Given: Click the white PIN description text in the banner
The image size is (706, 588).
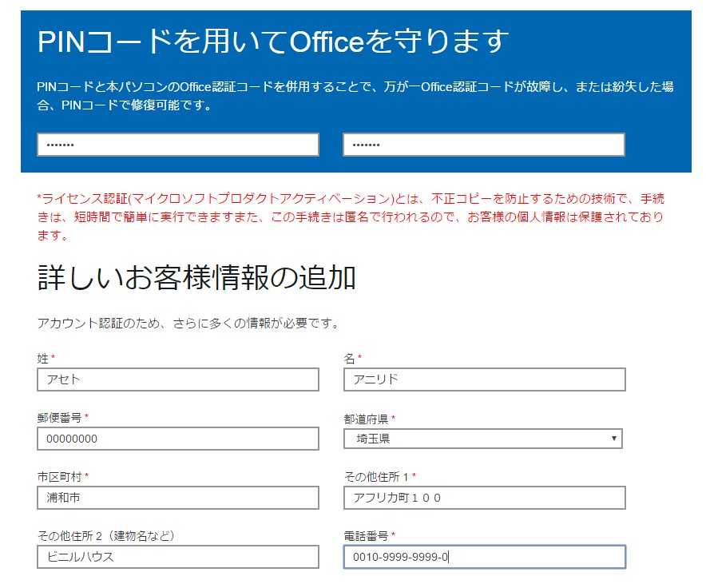Looking at the screenshot, I should coord(355,96).
